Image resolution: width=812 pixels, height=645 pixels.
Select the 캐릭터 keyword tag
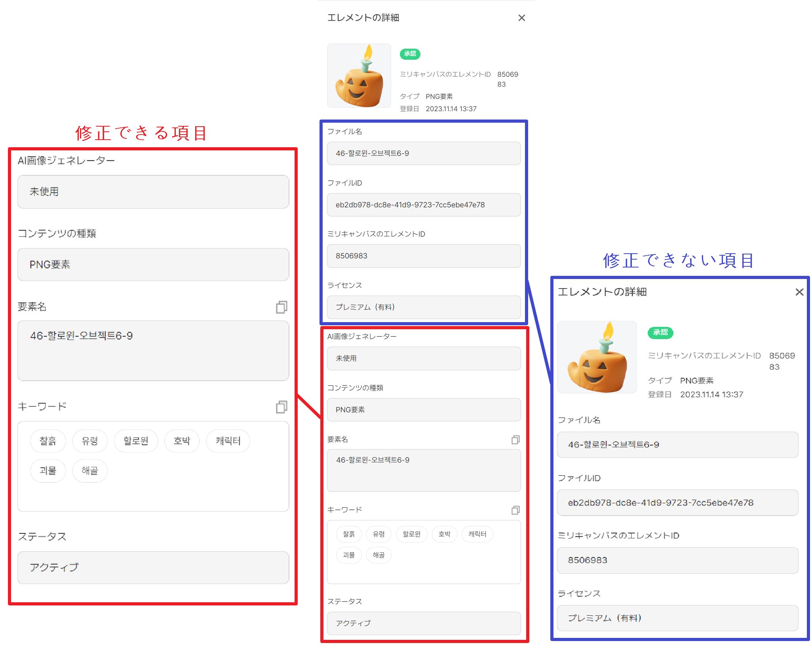(x=228, y=441)
